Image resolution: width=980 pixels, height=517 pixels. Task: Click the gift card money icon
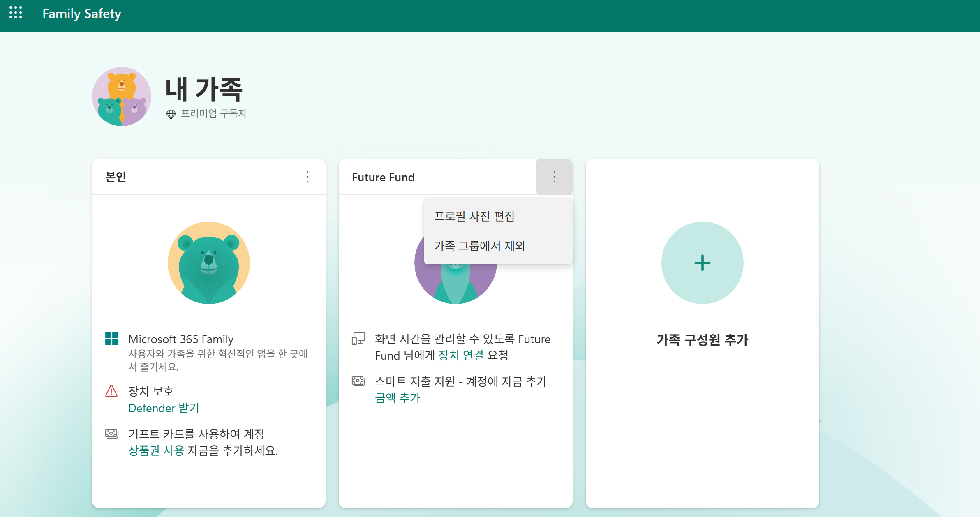click(112, 434)
